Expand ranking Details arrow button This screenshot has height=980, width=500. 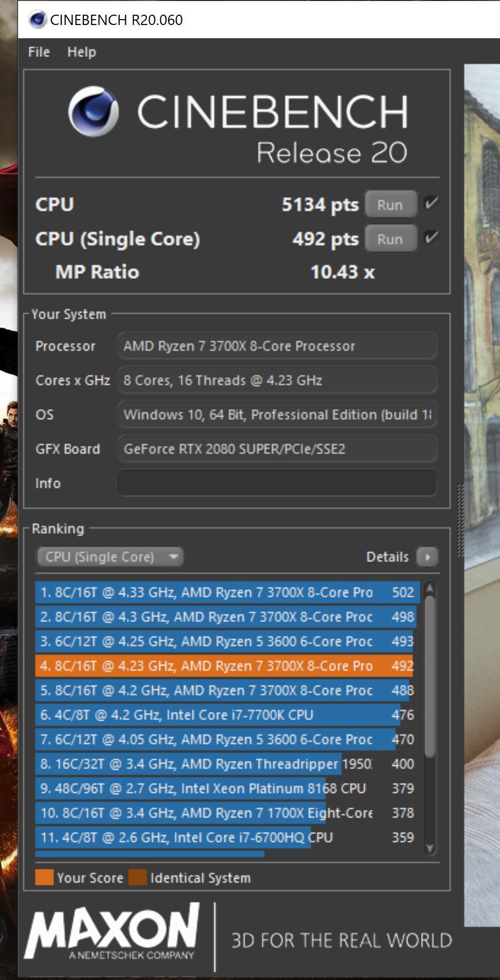coord(427,556)
